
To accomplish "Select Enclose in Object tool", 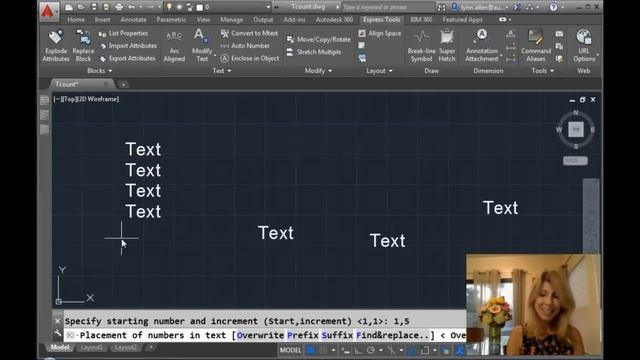I will pos(250,58).
